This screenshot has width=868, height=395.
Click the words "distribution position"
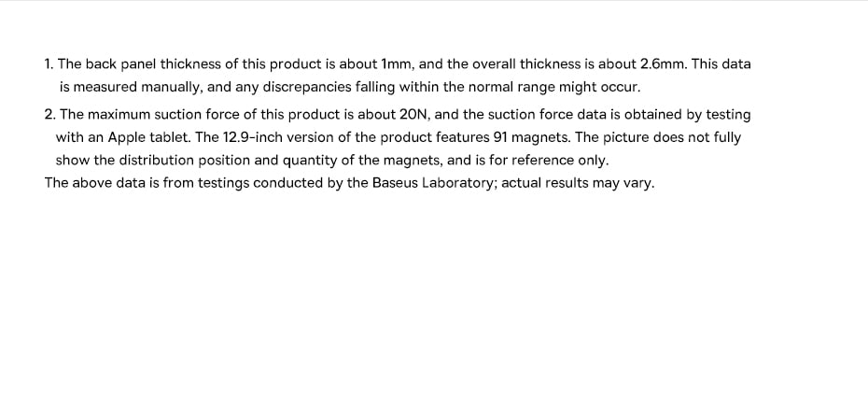(x=199, y=161)
